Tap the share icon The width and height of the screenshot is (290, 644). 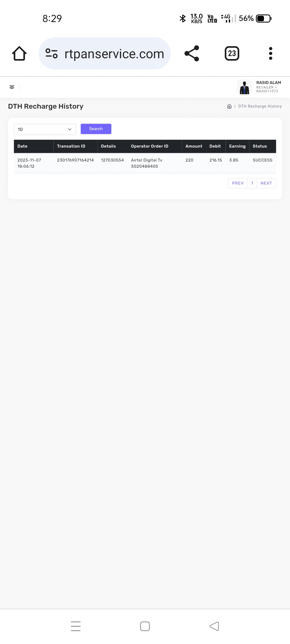click(192, 53)
